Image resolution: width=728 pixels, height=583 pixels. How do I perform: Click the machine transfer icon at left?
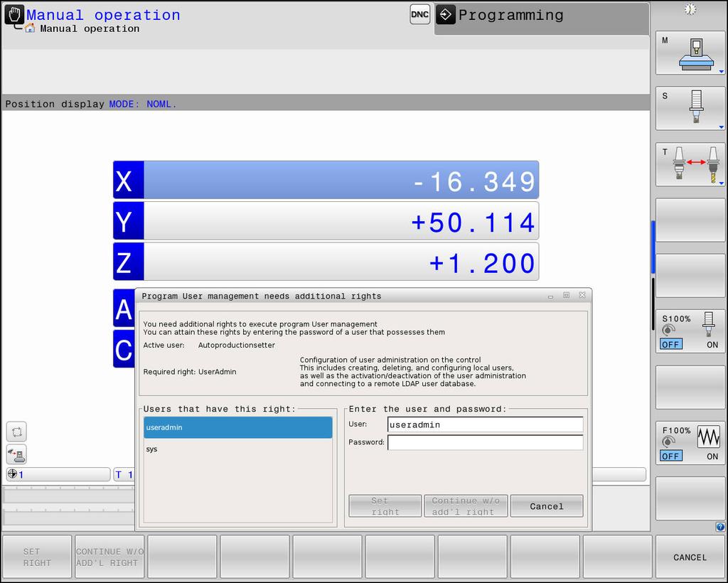point(17,454)
